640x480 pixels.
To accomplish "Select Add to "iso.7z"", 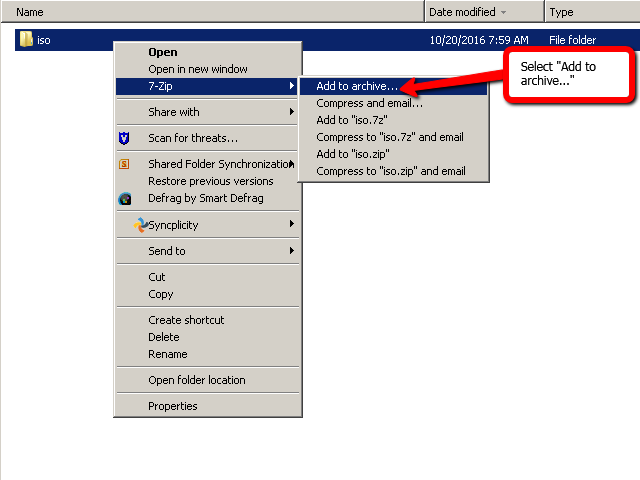I will click(x=353, y=120).
